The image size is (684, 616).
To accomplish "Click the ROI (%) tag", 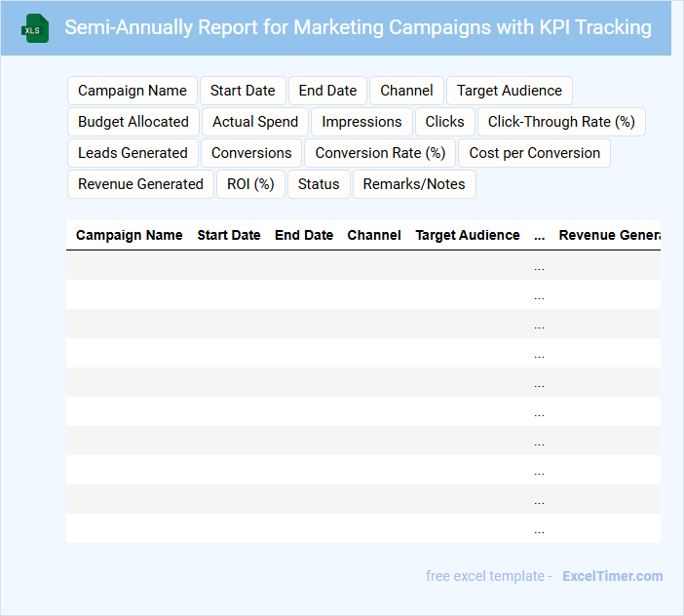I will point(250,184).
